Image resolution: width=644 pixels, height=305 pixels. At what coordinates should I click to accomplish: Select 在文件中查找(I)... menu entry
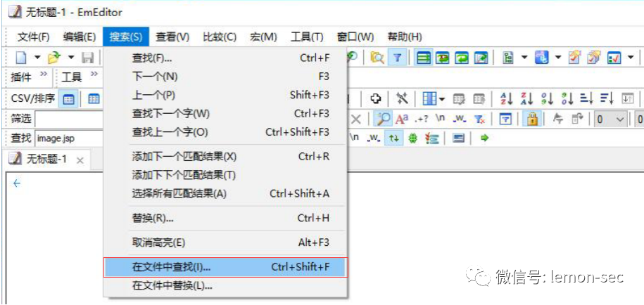coord(225,267)
